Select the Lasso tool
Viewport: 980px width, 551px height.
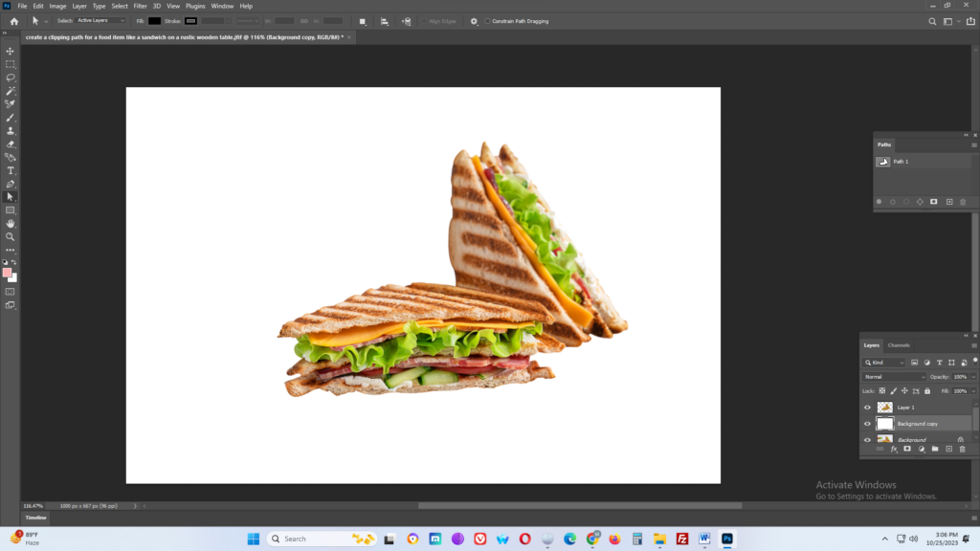(x=10, y=77)
